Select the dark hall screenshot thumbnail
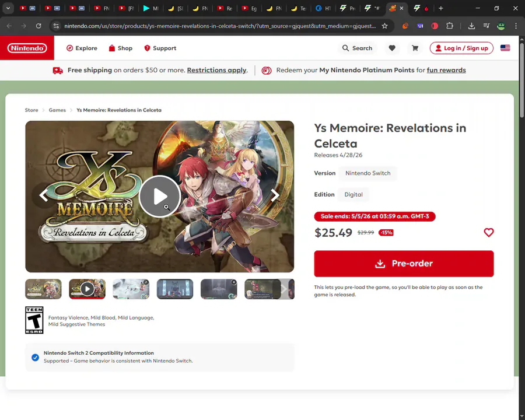 [219, 289]
